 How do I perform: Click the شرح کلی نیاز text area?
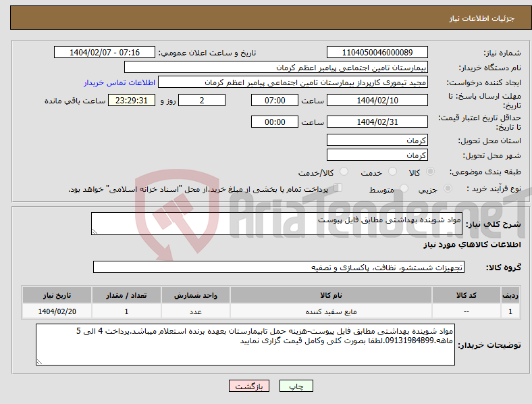pos(277,224)
